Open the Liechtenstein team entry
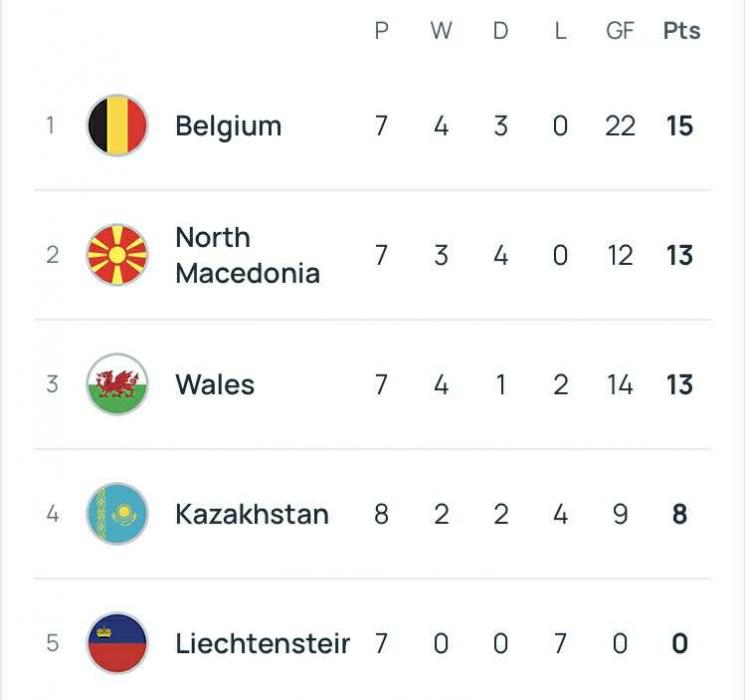Viewport: 745px width, 700px height. tap(262, 643)
